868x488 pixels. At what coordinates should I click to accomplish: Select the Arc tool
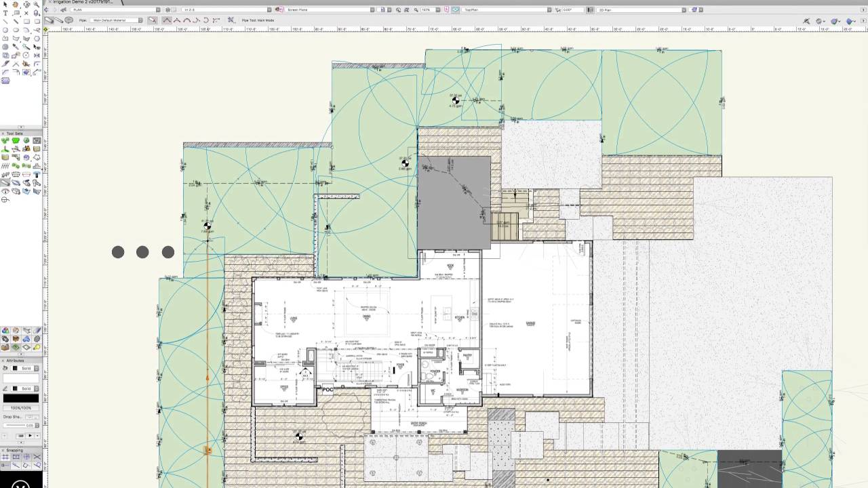(x=26, y=30)
